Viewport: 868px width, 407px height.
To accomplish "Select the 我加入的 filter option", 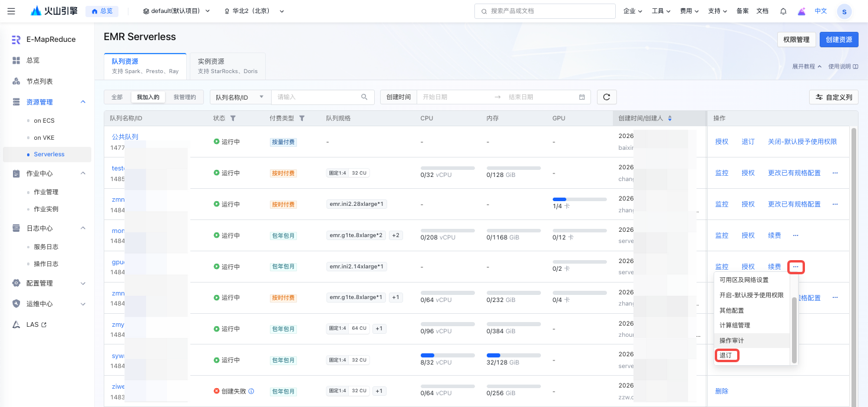I will point(148,97).
